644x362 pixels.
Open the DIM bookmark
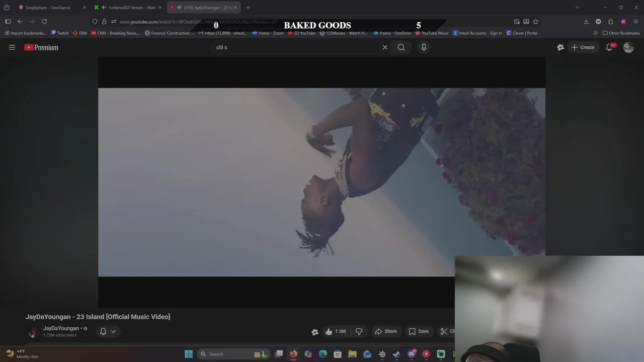pos(80,33)
